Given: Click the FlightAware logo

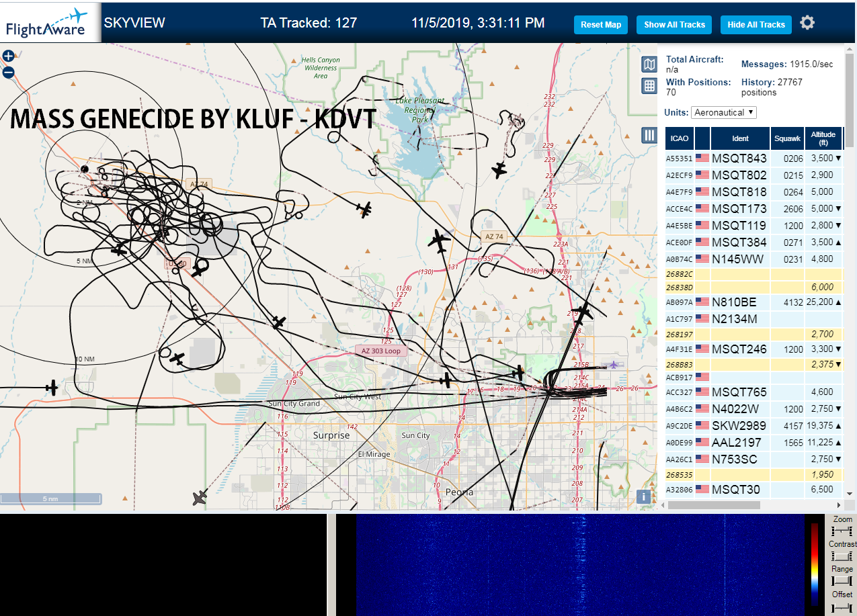Looking at the screenshot, I should pos(50,22).
